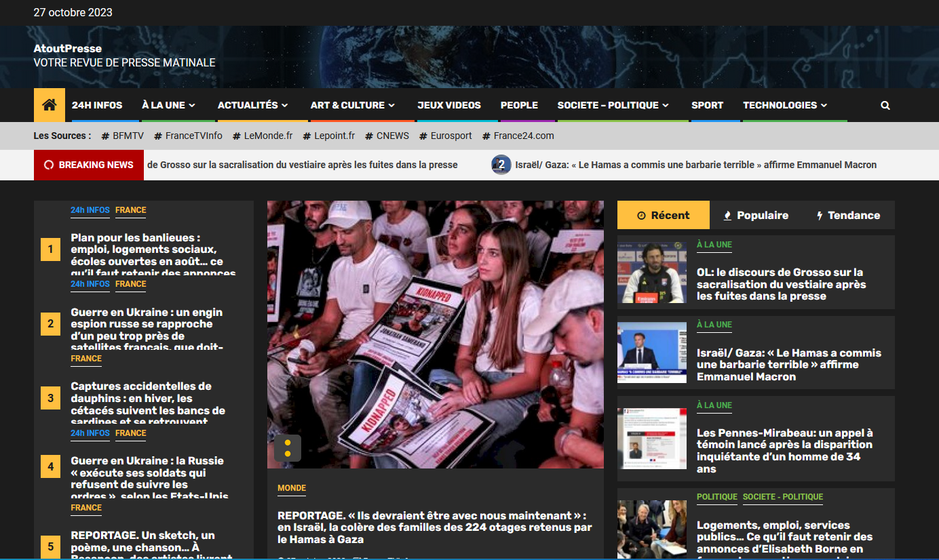Click 24h INFOS tag above article 1

point(90,210)
